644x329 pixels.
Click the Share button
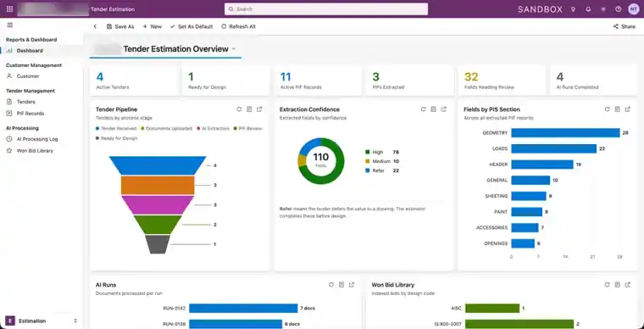625,26
